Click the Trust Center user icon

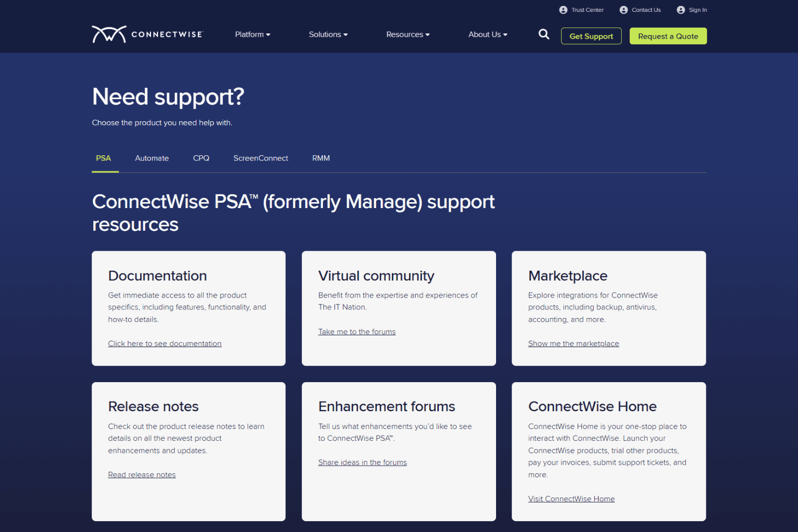click(563, 10)
